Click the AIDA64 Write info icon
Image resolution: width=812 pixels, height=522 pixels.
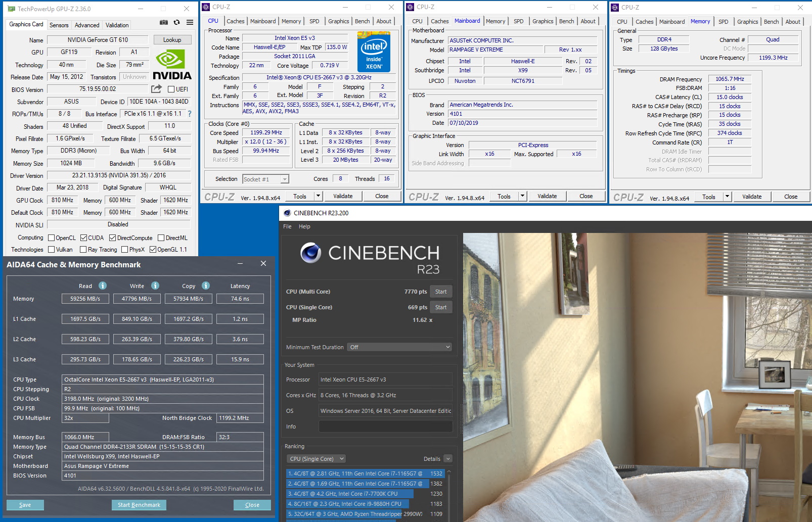155,286
